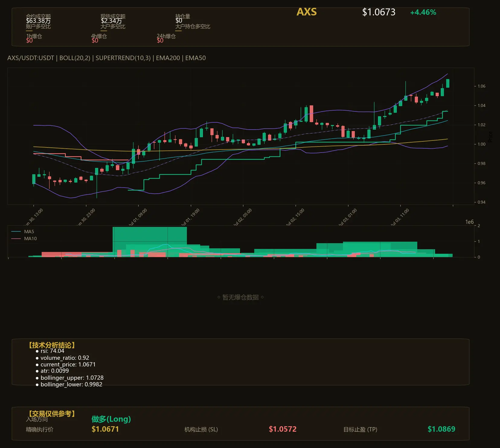Click the AXS ticker symbol heading
Viewport: 500px width, 448px height.
pos(306,12)
